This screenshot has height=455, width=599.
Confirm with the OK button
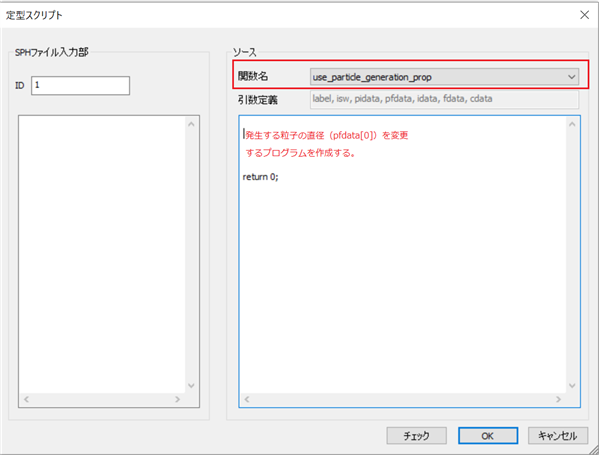(488, 436)
